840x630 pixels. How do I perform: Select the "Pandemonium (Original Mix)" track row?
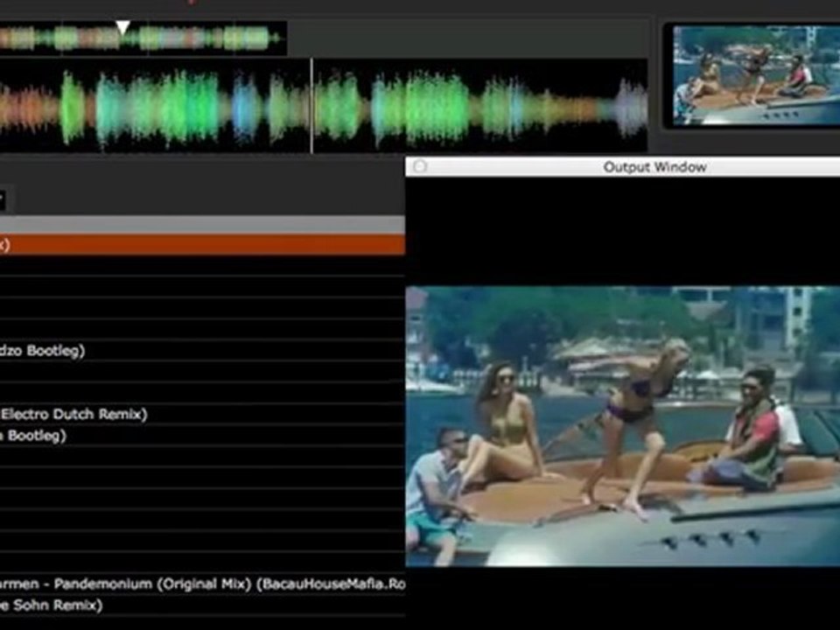point(202,584)
